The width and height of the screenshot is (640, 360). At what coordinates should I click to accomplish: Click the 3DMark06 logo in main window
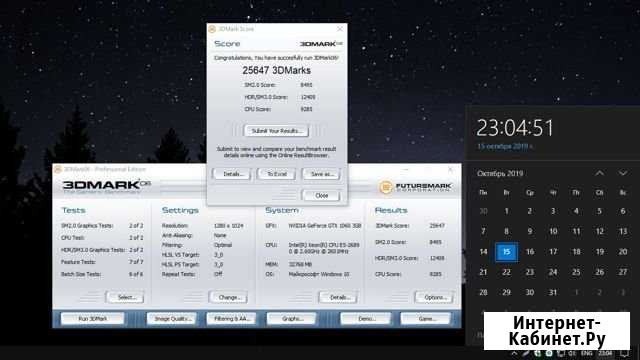point(107,186)
